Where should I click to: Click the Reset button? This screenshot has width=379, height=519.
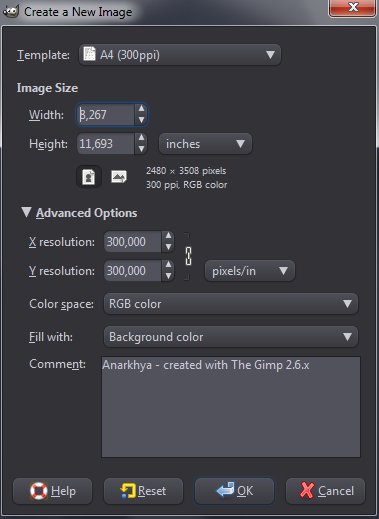pos(143,491)
